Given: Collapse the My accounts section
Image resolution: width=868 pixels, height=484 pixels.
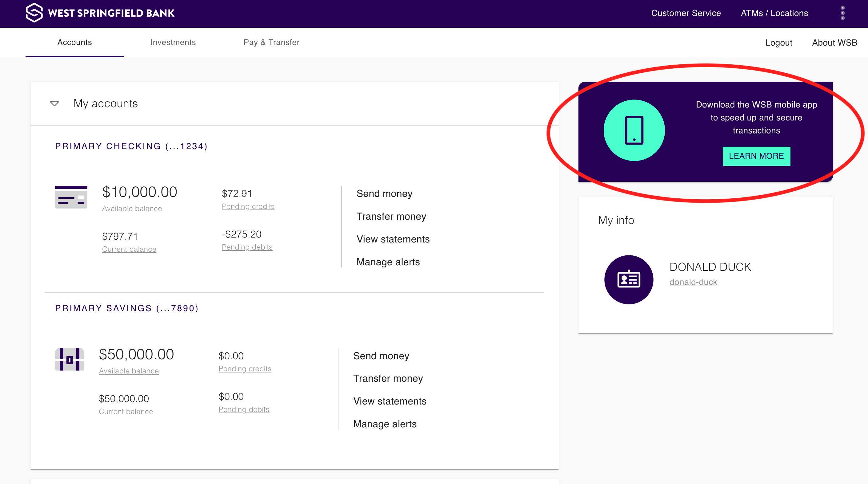Looking at the screenshot, I should pyautogui.click(x=54, y=104).
